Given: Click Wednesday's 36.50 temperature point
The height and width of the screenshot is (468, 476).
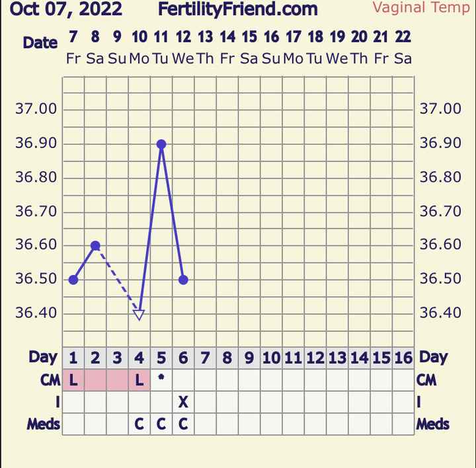Looking at the screenshot, I should pyautogui.click(x=183, y=280).
